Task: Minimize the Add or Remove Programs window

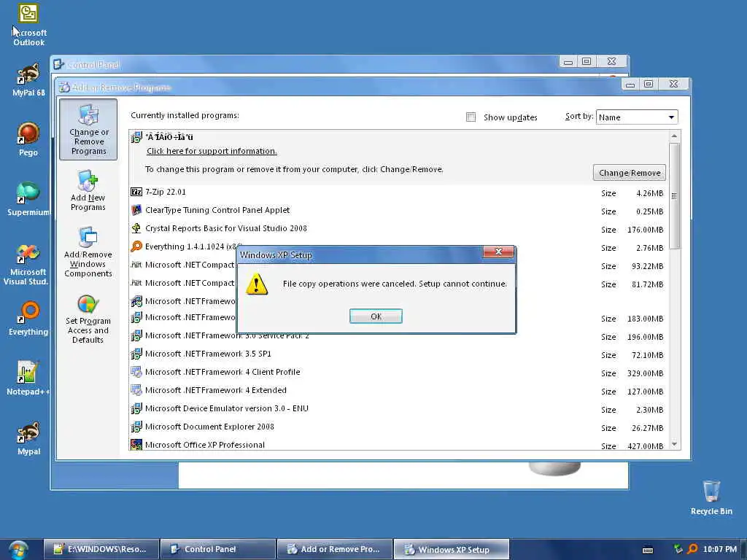Action: click(x=630, y=85)
